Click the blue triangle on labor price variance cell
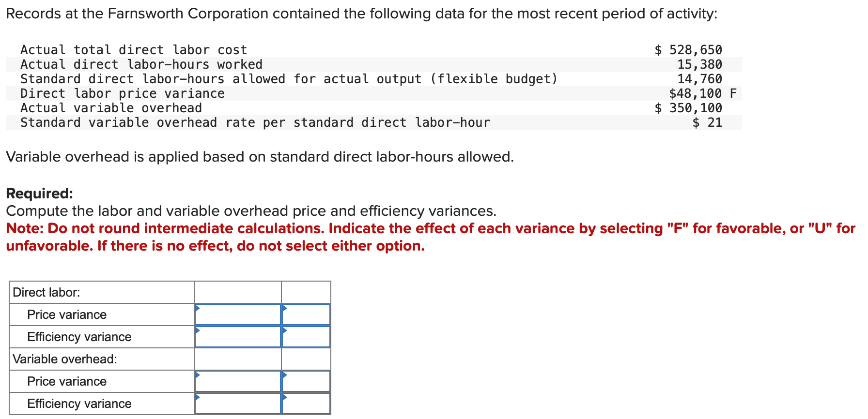This screenshot has height=419, width=868. [197, 308]
